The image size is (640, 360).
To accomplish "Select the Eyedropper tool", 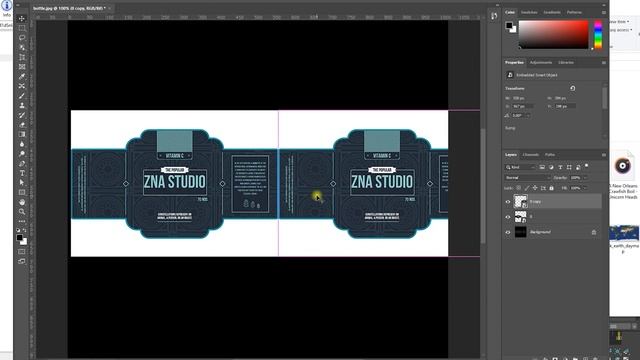I will [x=22, y=76].
